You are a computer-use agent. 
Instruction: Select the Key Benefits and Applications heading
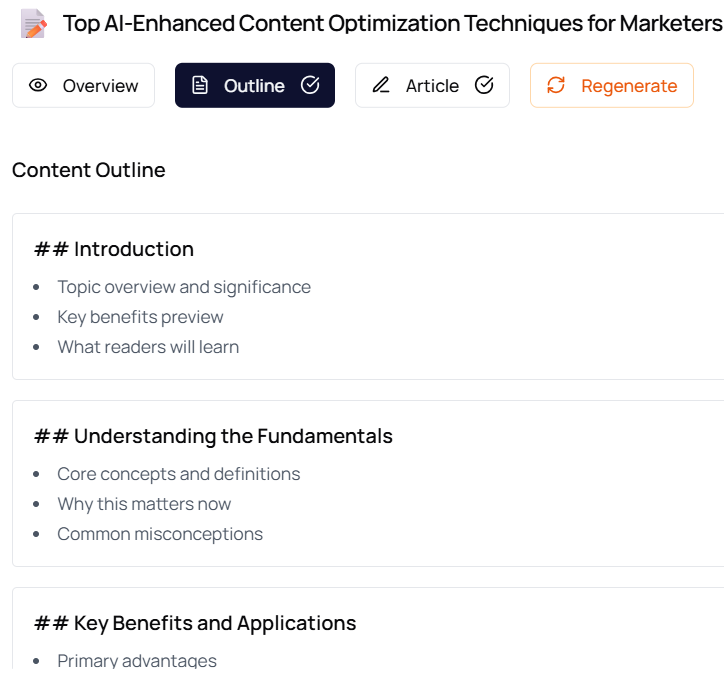tap(195, 623)
